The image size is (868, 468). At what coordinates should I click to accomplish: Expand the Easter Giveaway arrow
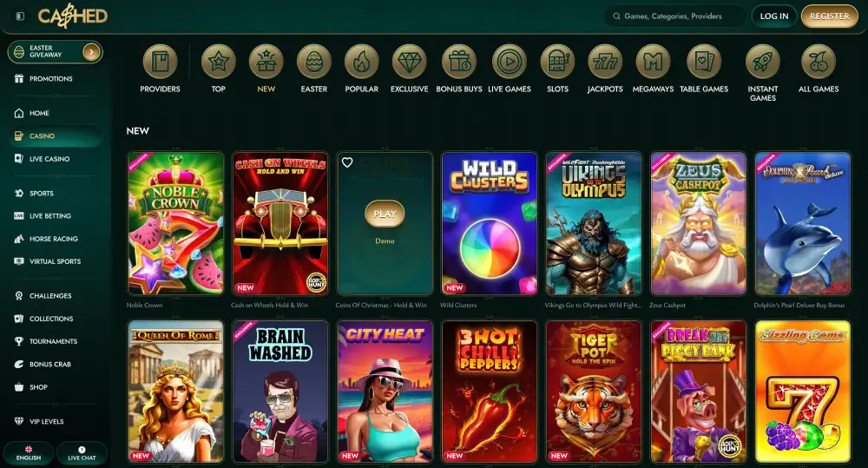pyautogui.click(x=91, y=52)
